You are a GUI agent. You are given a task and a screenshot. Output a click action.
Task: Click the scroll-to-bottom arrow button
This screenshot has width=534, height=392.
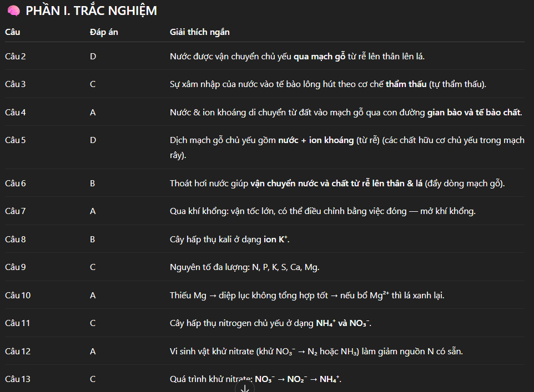point(244,389)
